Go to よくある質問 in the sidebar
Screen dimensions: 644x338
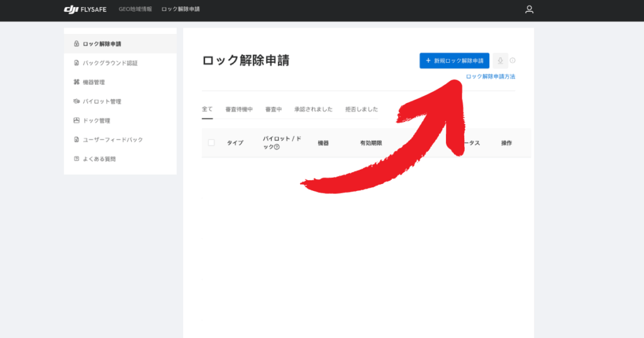99,159
